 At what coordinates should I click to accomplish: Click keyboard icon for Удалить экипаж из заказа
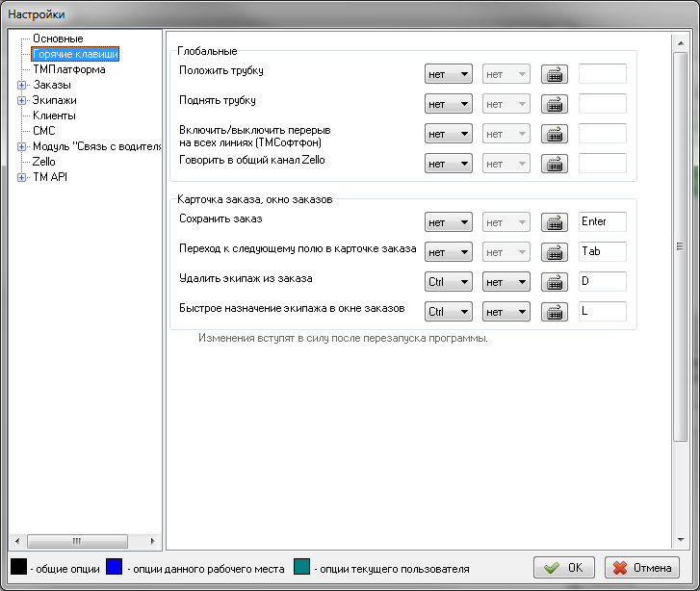pos(554,282)
